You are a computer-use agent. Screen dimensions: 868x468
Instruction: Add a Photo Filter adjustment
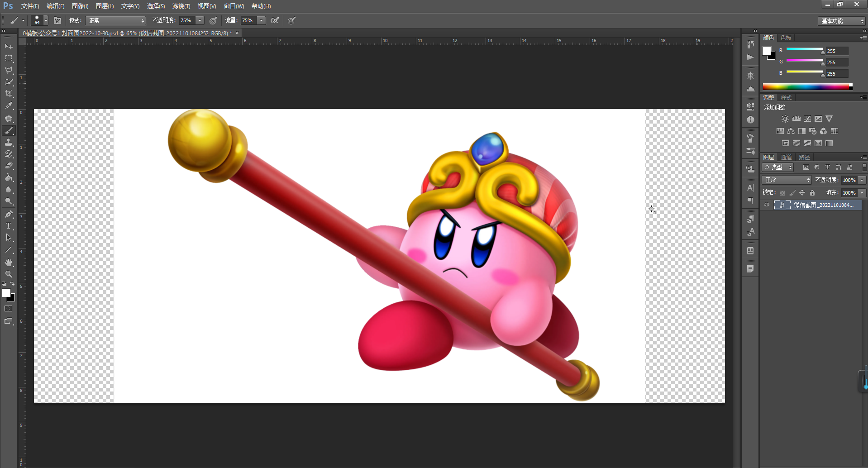click(813, 131)
